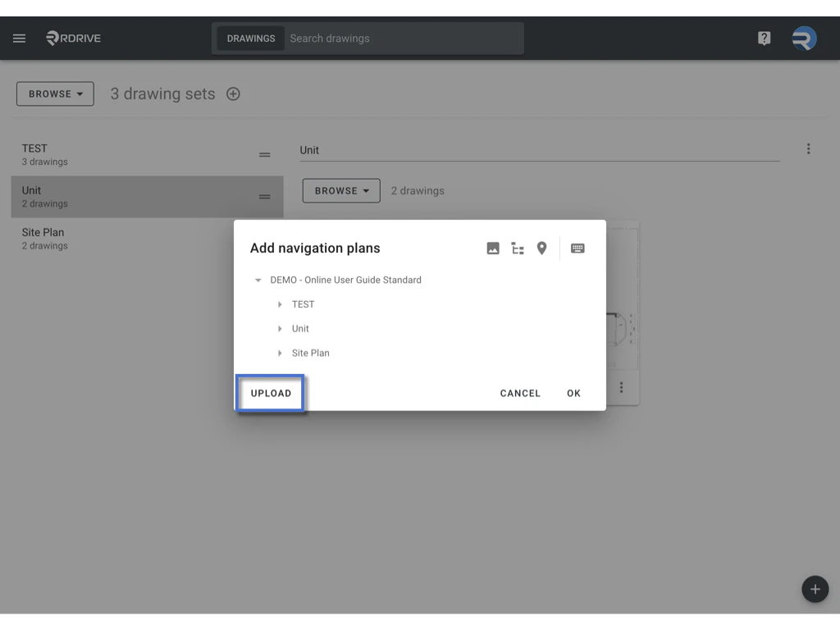The height and width of the screenshot is (630, 840).
Task: Expand the TEST node in the dialog
Action: coord(279,304)
